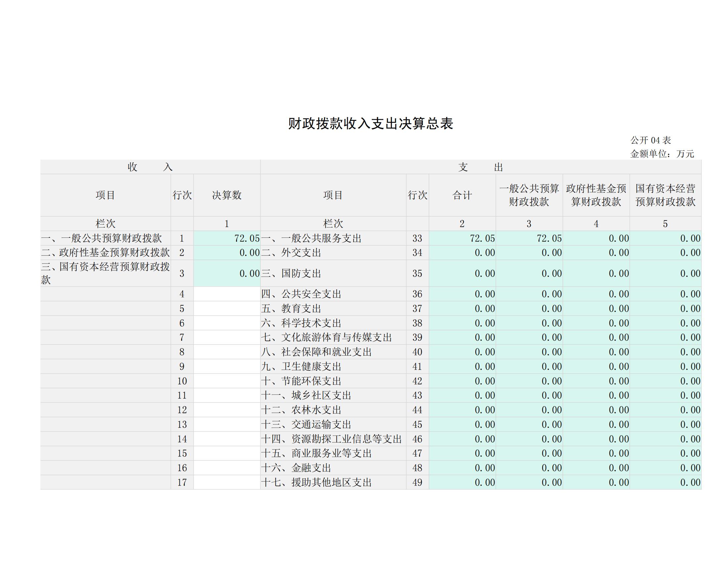Select the 公开 04 表 label
The height and width of the screenshot is (563, 728).
(x=651, y=140)
